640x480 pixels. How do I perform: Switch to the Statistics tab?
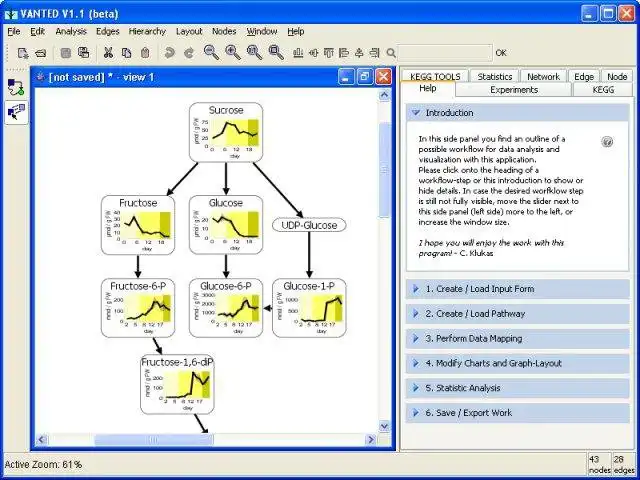click(495, 76)
